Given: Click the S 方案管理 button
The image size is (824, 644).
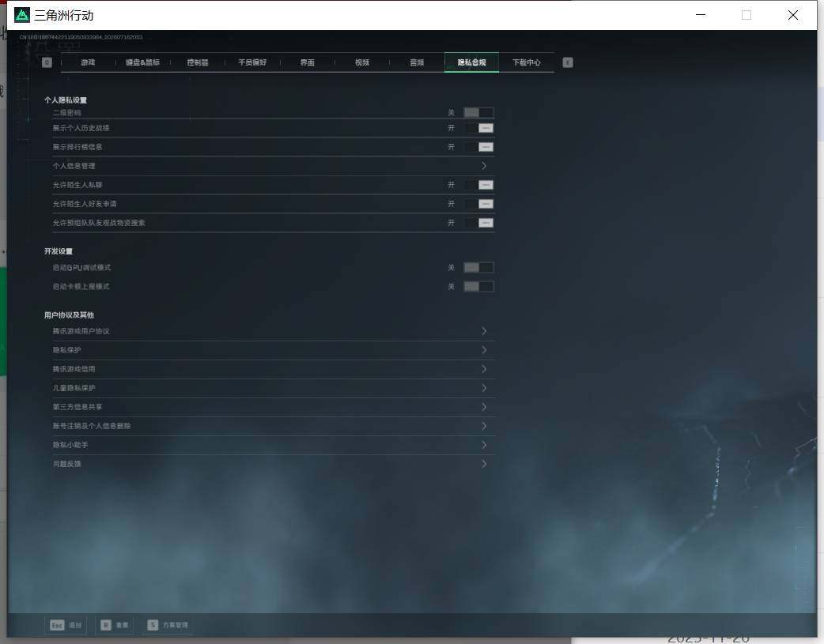Looking at the screenshot, I should pos(168,625).
